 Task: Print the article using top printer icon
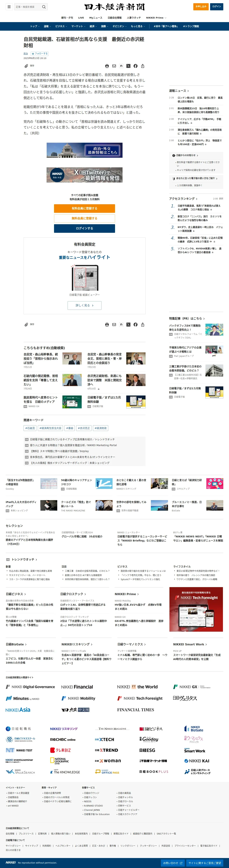107,66
